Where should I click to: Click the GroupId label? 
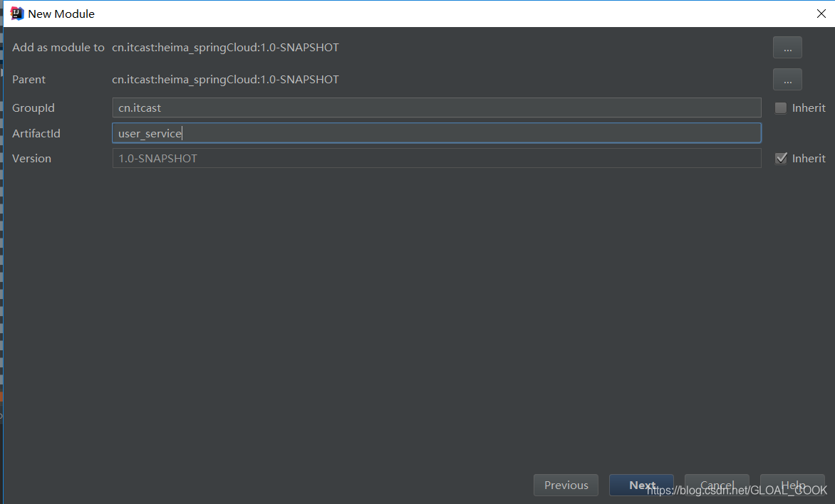tap(33, 108)
